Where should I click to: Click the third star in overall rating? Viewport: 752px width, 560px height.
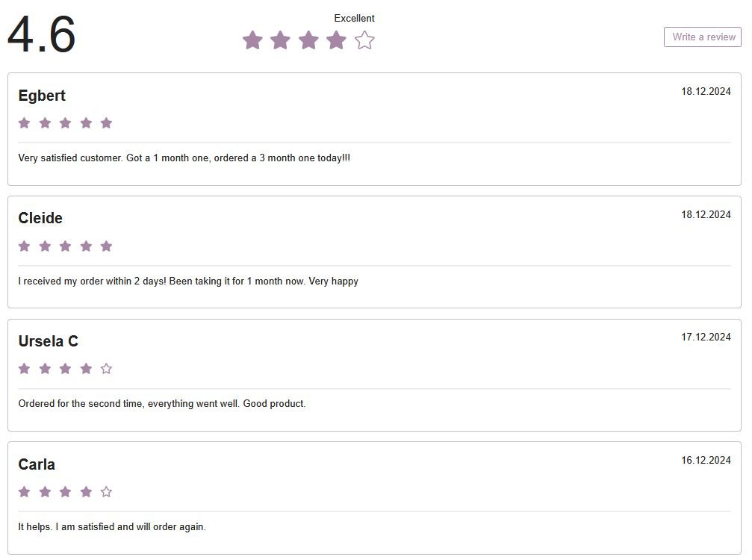(x=308, y=40)
